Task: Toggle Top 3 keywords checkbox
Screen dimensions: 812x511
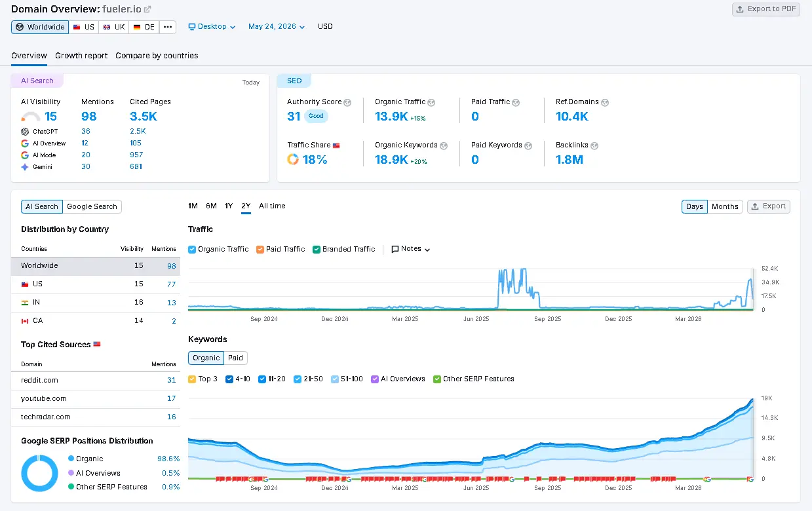Action: coord(192,379)
